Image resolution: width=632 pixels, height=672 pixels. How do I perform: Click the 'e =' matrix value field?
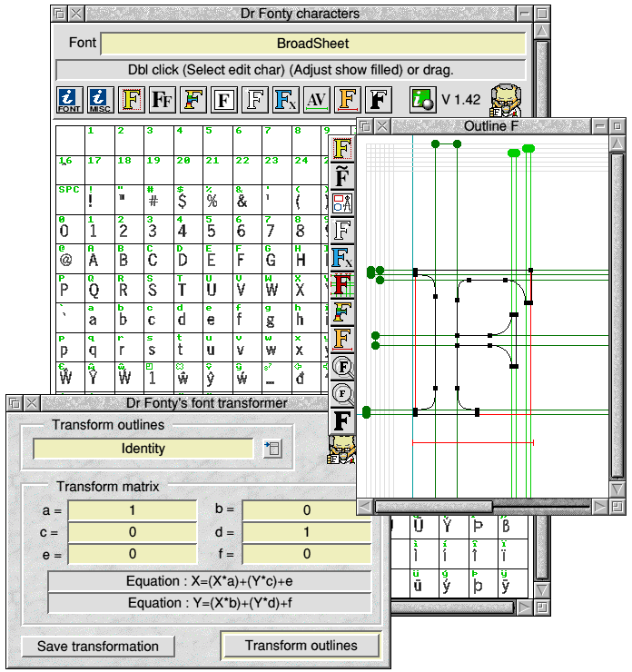pyautogui.click(x=133, y=554)
